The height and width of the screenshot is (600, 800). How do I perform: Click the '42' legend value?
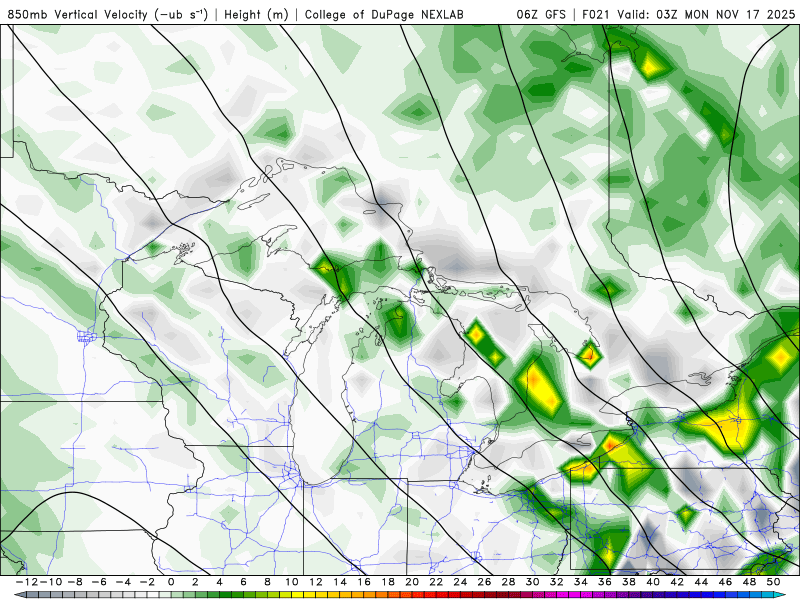coord(678,582)
